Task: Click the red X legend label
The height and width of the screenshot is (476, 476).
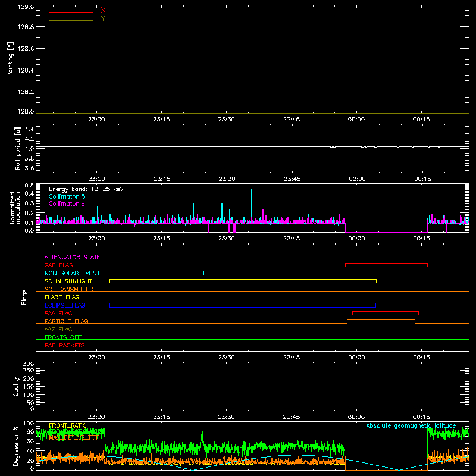Action: point(103,11)
